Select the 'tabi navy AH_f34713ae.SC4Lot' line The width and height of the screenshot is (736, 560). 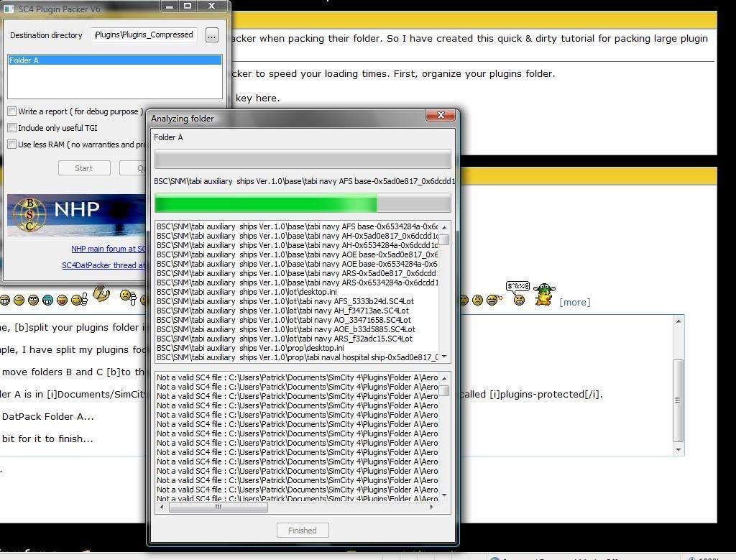tap(297, 311)
